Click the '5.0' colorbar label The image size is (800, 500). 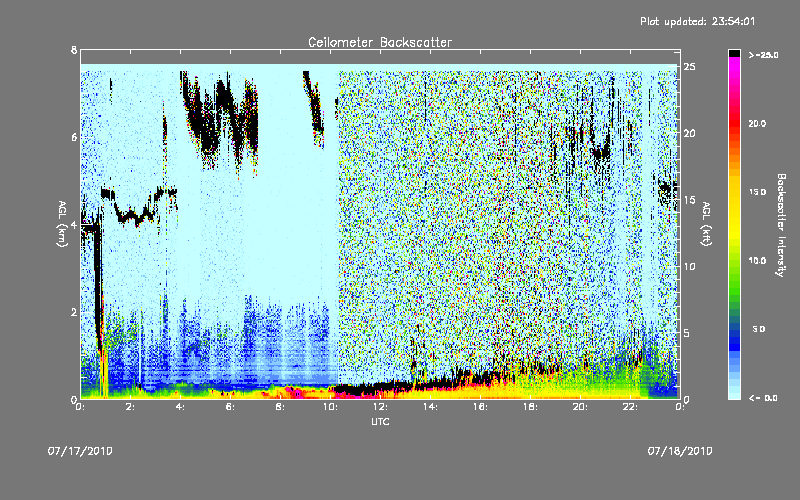[759, 329]
